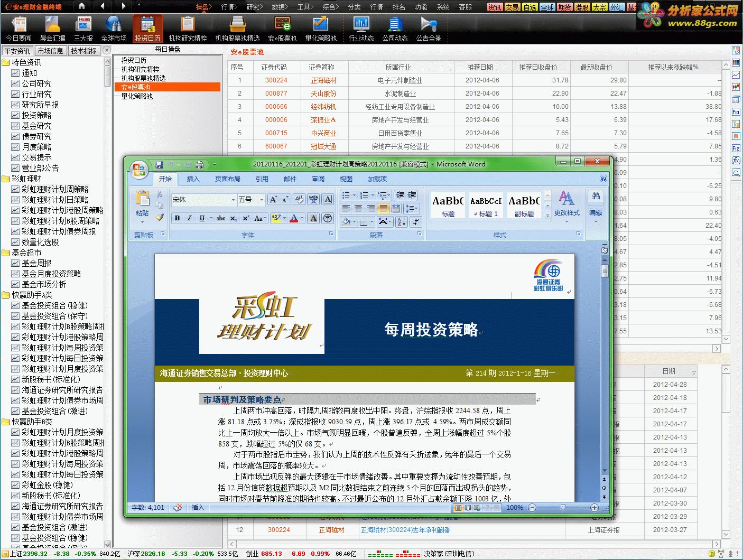Open 三大报 news icon
The height and width of the screenshot is (560, 743).
click(83, 29)
